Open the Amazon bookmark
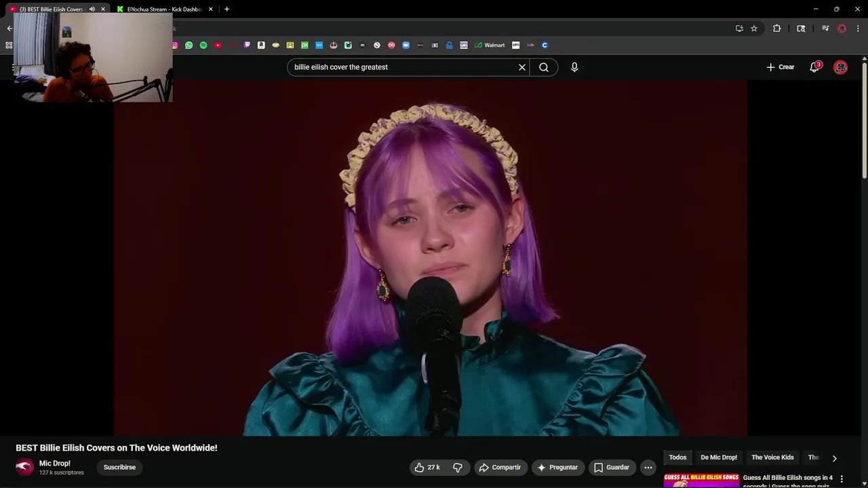The height and width of the screenshot is (488, 868). coord(261,45)
